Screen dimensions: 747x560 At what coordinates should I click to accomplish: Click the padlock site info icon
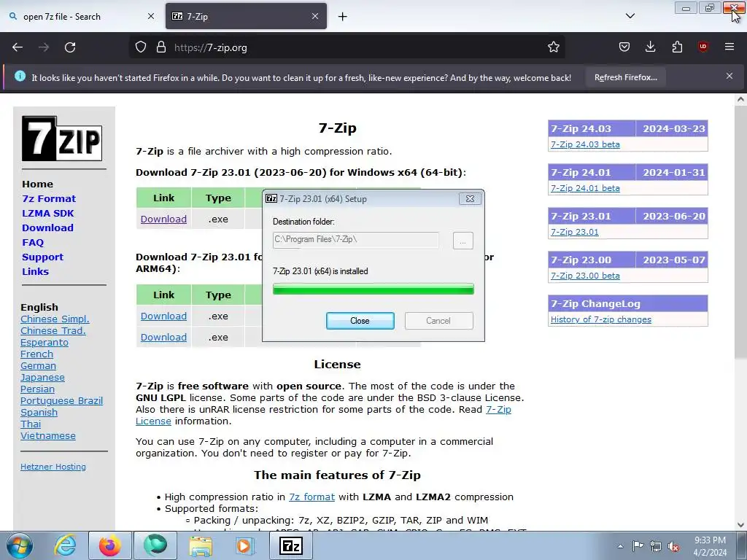click(x=161, y=47)
